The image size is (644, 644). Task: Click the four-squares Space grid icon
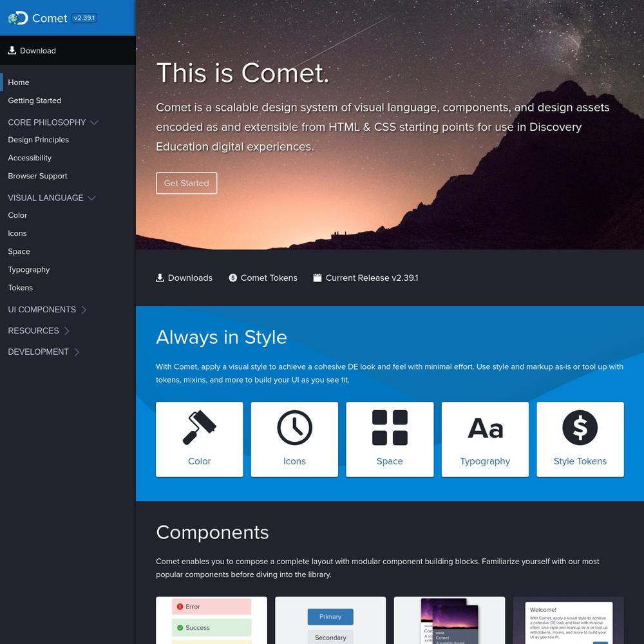390,428
